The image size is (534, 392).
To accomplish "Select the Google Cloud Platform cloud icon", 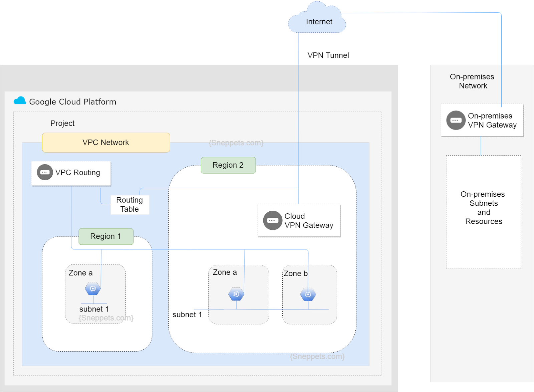I will (19, 100).
